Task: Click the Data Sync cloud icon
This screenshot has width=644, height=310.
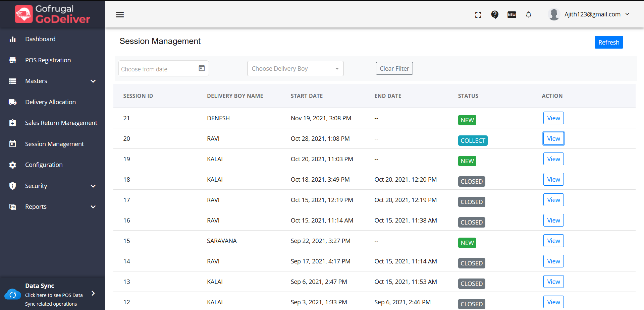Action: tap(13, 295)
